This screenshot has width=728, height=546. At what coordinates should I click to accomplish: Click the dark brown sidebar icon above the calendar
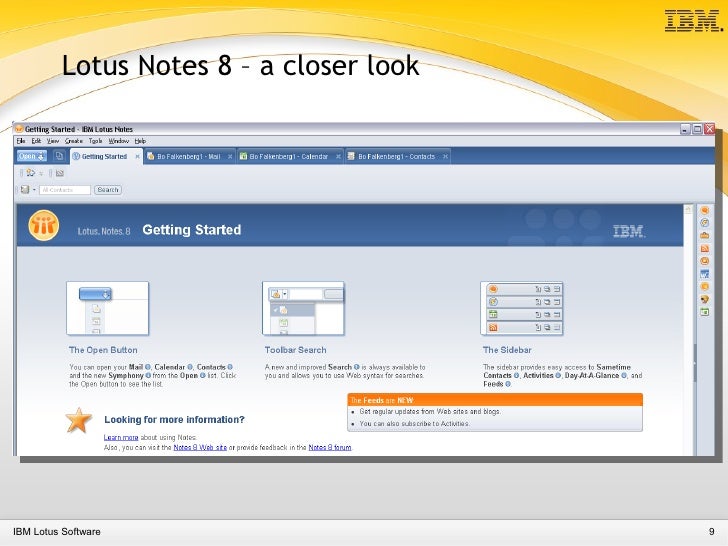point(705,299)
